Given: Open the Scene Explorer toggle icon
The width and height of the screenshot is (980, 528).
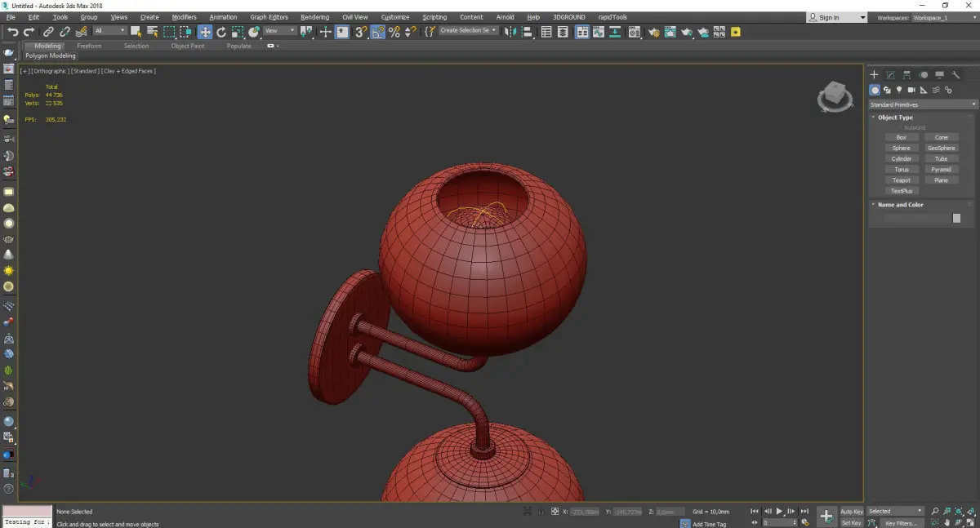Looking at the screenshot, I should click(546, 32).
